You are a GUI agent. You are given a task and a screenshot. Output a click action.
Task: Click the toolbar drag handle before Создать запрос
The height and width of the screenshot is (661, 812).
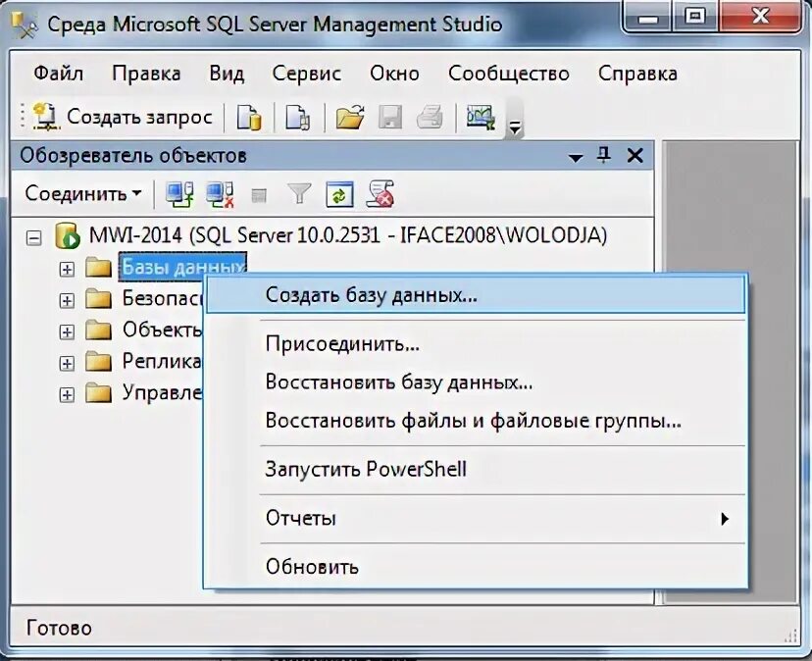[x=23, y=116]
